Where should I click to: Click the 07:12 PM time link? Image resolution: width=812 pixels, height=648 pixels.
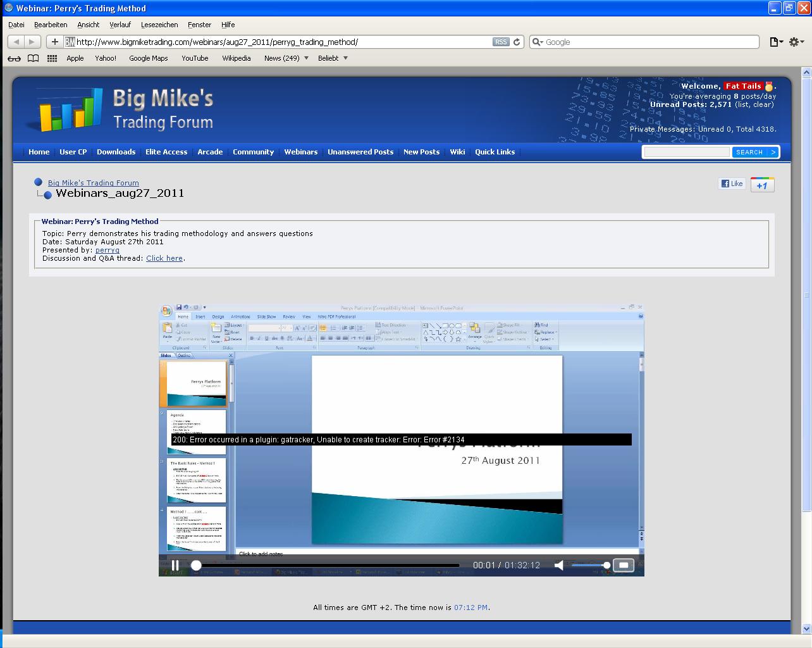tap(471, 607)
